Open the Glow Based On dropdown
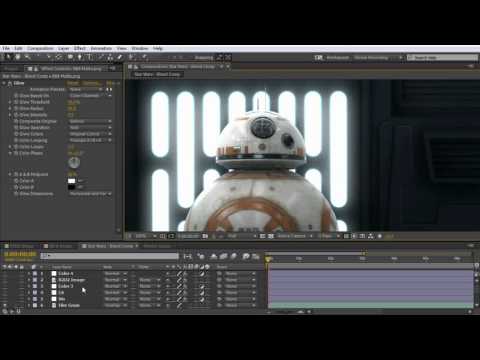480x360 pixels. click(x=90, y=96)
